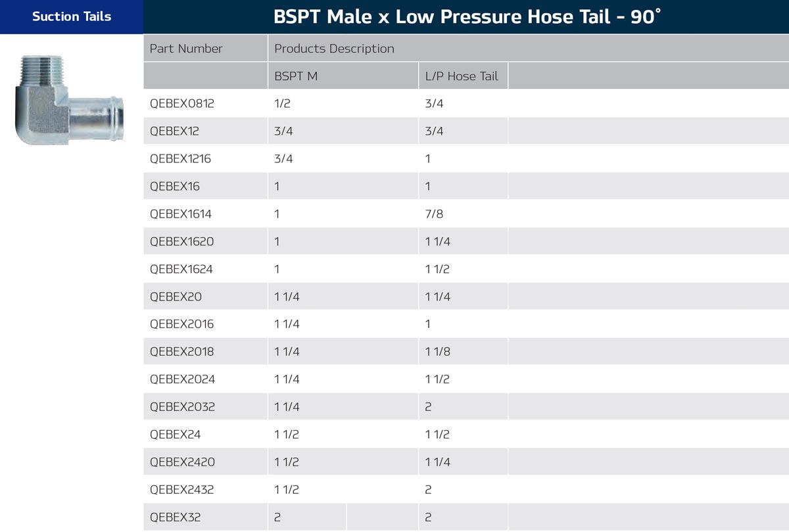The height and width of the screenshot is (532, 789).
Task: Click the Part Number column header
Action: 186,49
